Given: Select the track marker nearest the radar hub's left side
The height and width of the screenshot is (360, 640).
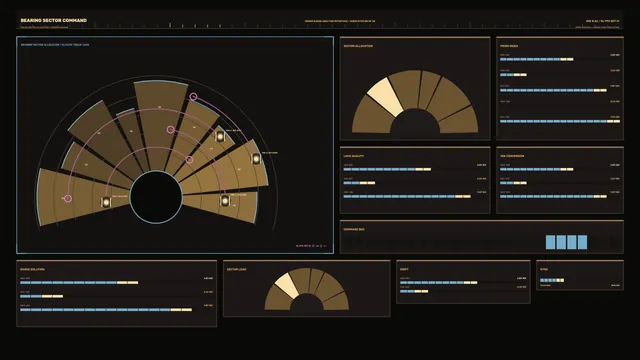Looking at the screenshot, I should click(x=106, y=202).
